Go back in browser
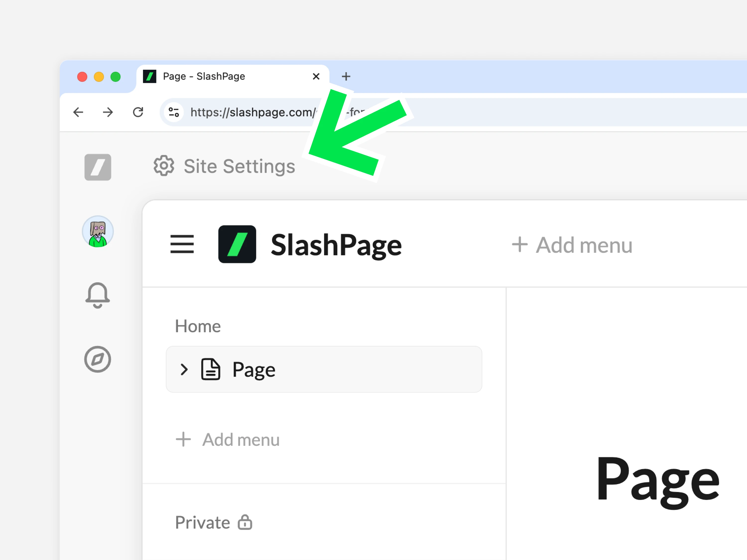Viewport: 747px width, 560px height. coord(78,112)
